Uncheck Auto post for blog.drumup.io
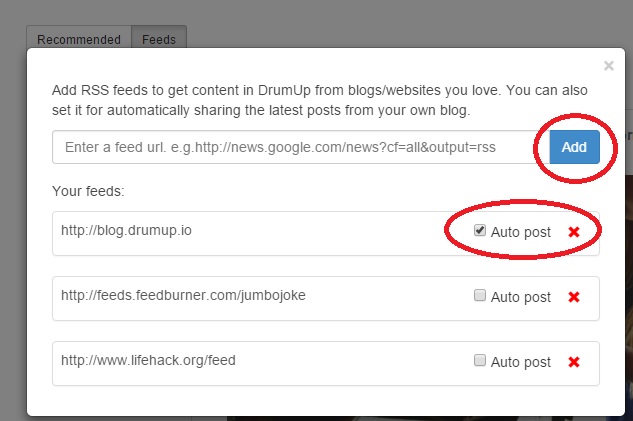Screen dimensions: 633x421 (480, 230)
